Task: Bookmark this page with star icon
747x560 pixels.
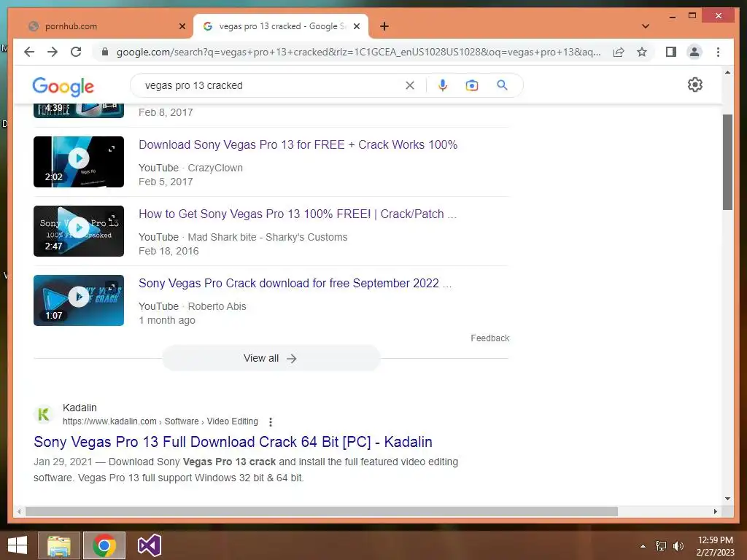Action: click(x=642, y=52)
